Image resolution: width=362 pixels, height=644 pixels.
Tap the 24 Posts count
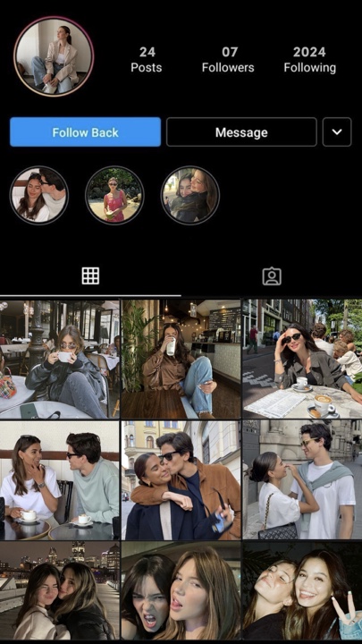tap(147, 60)
